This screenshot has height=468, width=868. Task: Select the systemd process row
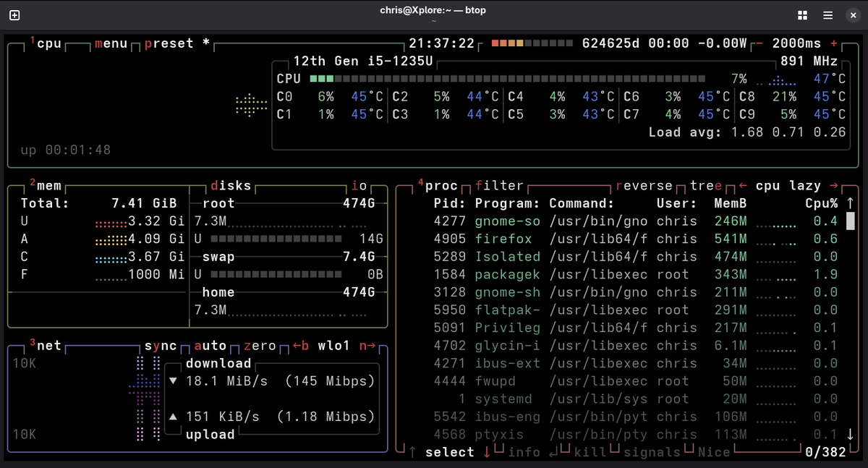pos(636,399)
